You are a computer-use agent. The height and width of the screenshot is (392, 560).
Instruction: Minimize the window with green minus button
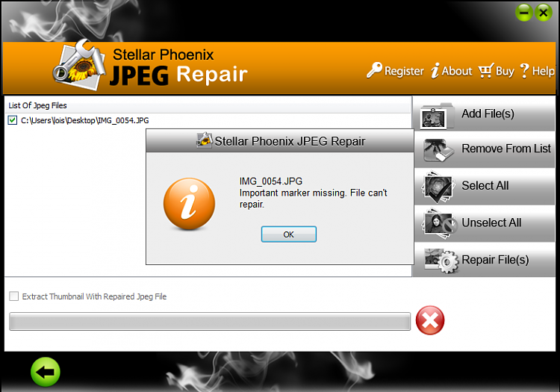coord(524,13)
